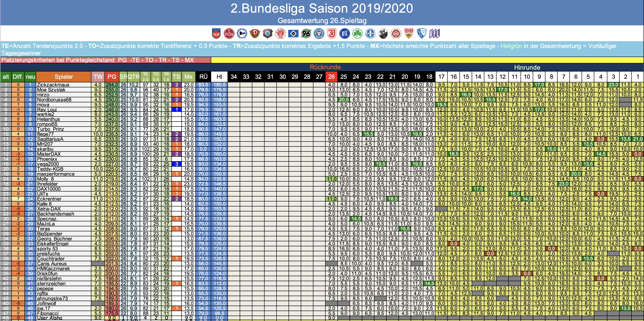Viewport: 644px width, 321px height.
Task: Click the Hamburger SV diamond logo
Action: tap(293, 34)
